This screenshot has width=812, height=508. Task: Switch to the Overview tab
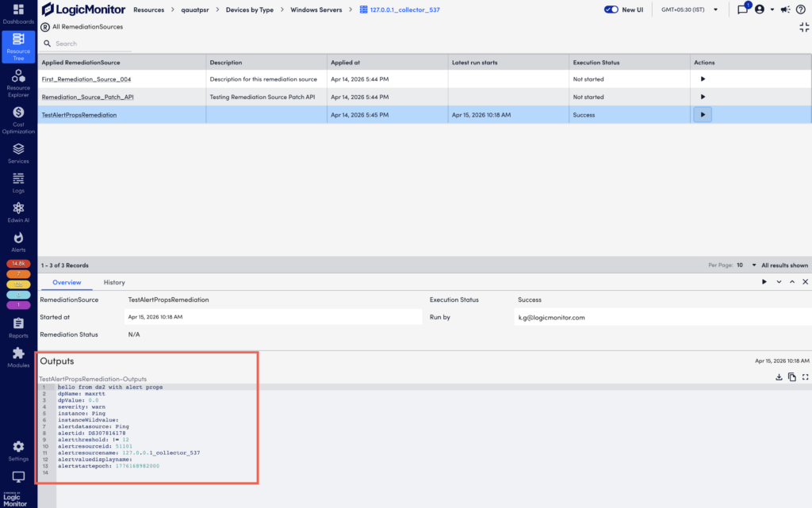pyautogui.click(x=67, y=282)
